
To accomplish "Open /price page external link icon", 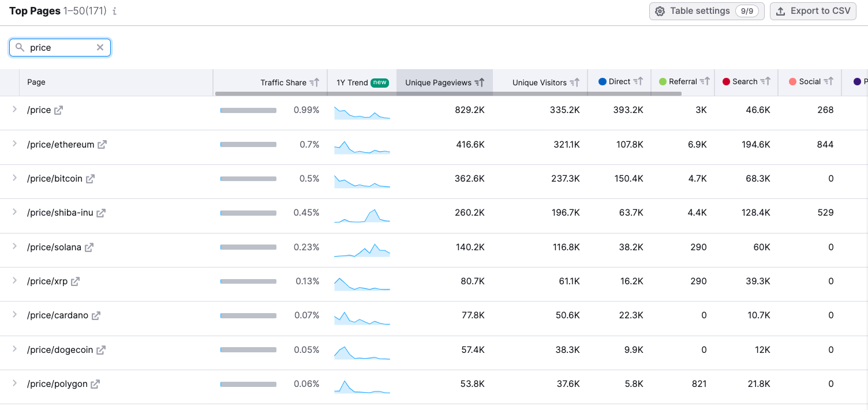I will pos(58,110).
